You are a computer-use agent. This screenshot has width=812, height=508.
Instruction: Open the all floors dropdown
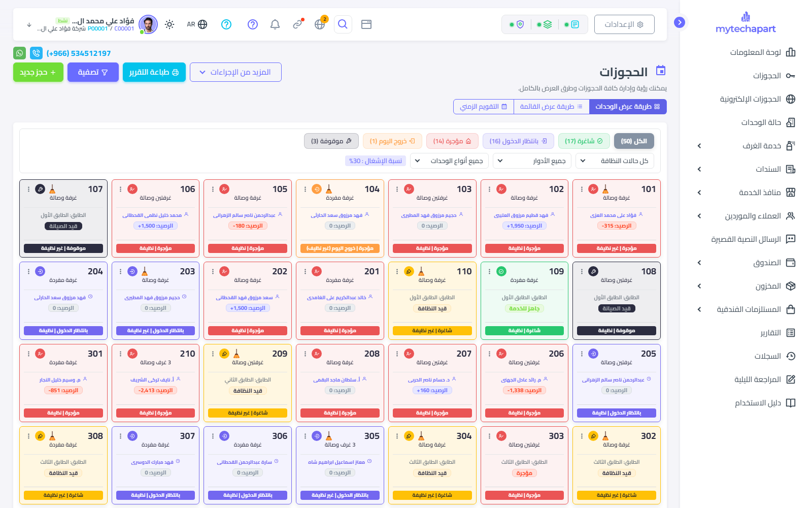pyautogui.click(x=532, y=161)
